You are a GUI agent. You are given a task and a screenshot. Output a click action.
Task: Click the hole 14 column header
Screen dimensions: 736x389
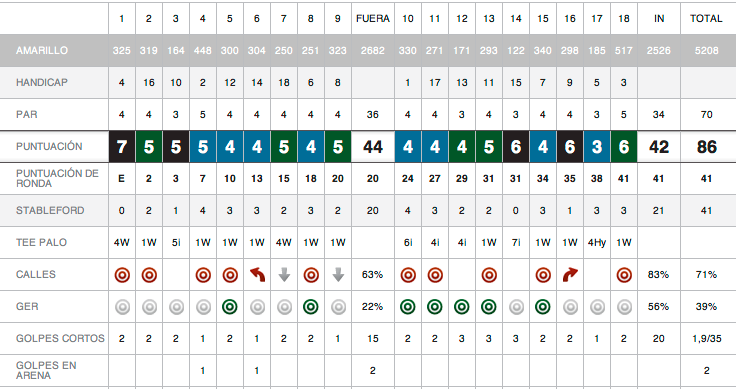click(x=516, y=18)
